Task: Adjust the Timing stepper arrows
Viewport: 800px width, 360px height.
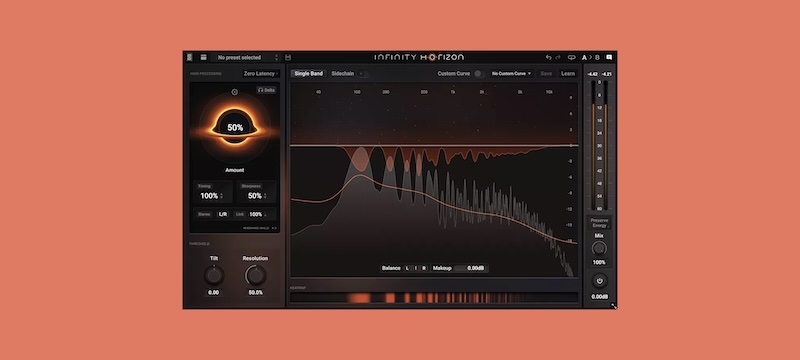Action: [x=221, y=196]
